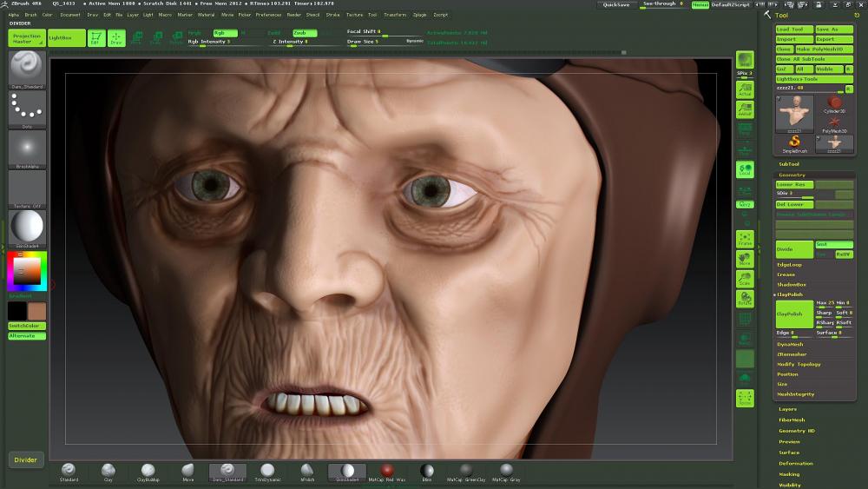Open the Texture Off selector
The width and height of the screenshot is (868, 489).
(27, 189)
